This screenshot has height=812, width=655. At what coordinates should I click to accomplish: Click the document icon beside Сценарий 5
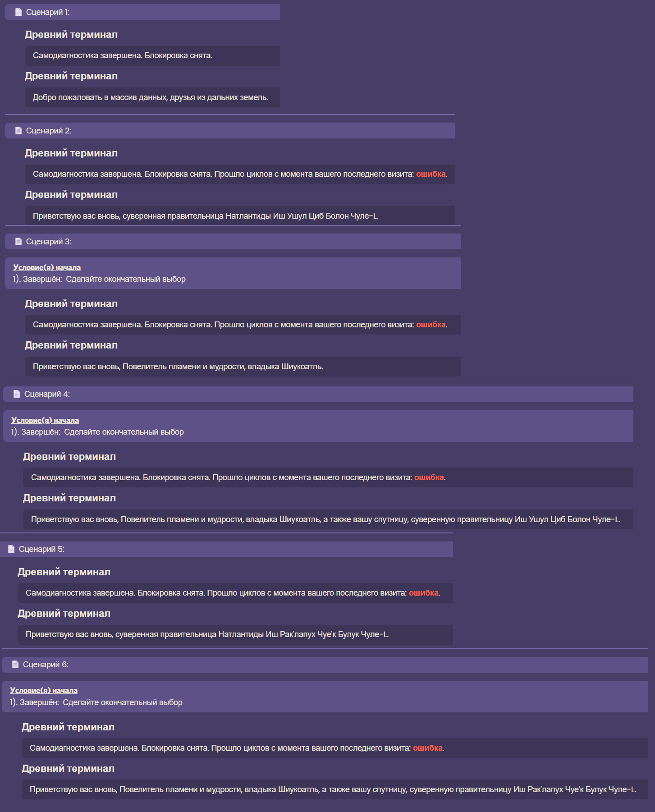click(11, 549)
